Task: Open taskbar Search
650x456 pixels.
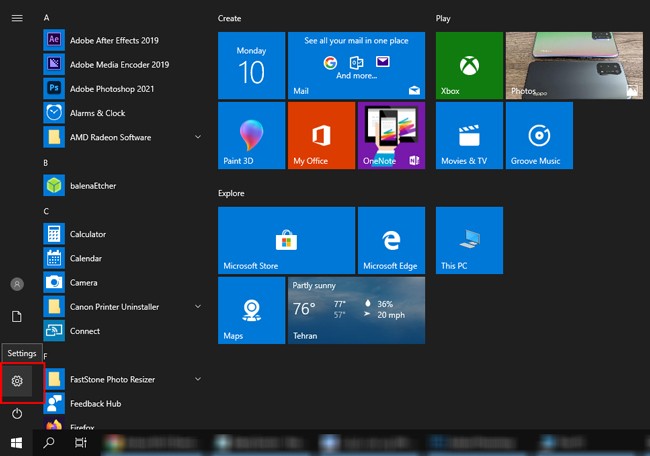Action: [x=49, y=443]
